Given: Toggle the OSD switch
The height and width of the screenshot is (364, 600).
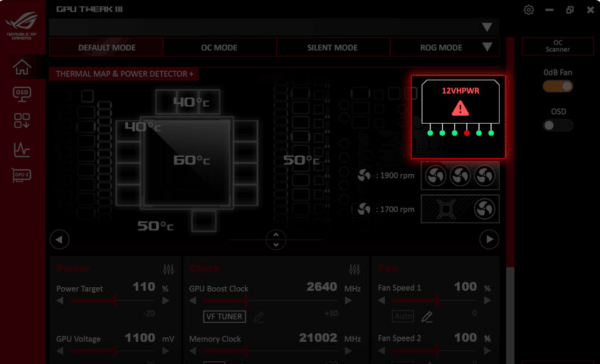Looking at the screenshot, I should coord(558,125).
